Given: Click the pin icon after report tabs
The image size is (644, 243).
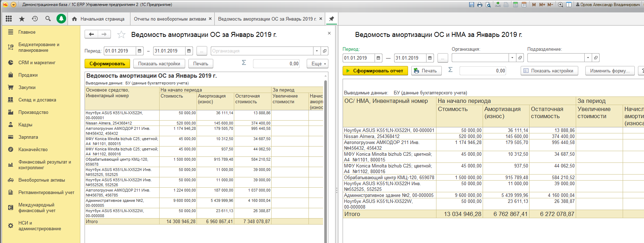Looking at the screenshot, I should click(x=332, y=19).
